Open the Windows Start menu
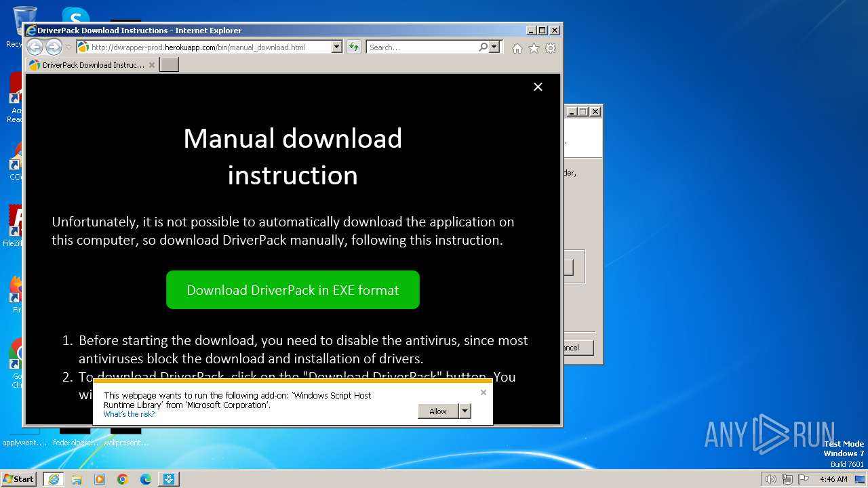The width and height of the screenshot is (868, 488). click(x=19, y=479)
